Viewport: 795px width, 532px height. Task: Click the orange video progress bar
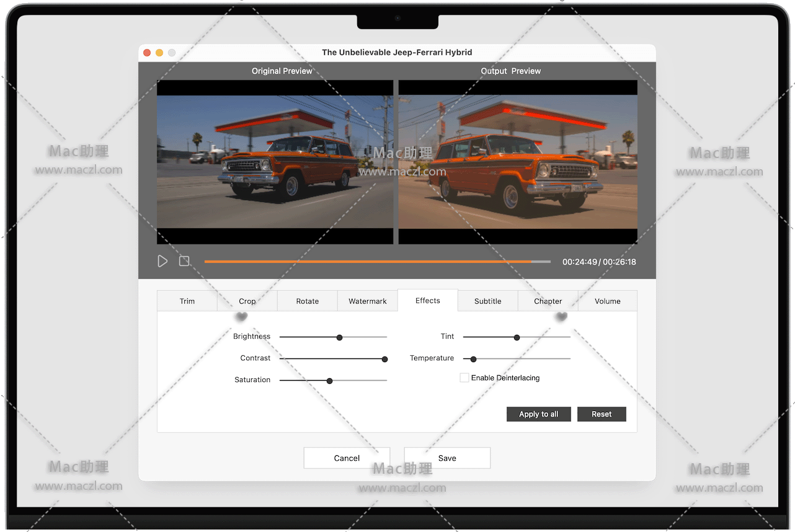point(367,262)
